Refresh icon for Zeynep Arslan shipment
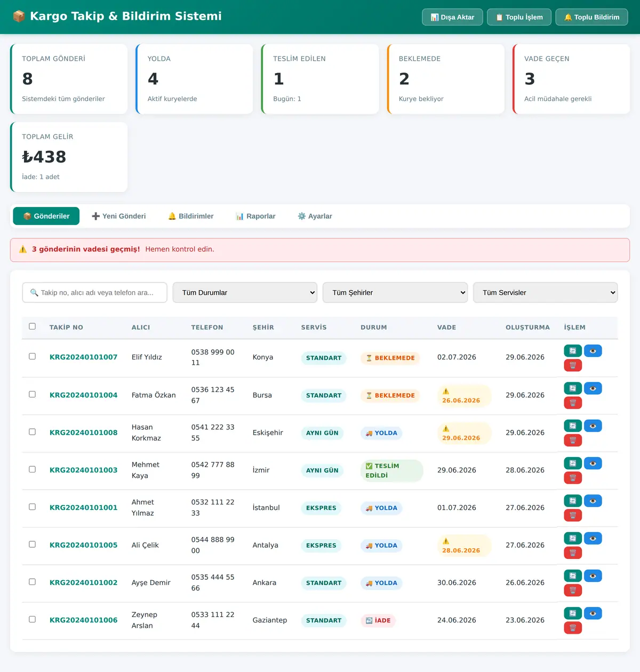 point(573,613)
